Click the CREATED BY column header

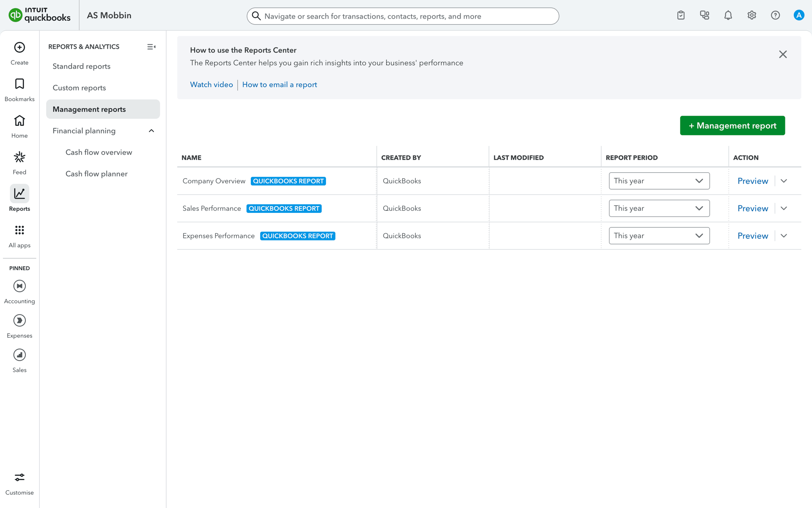(401, 157)
